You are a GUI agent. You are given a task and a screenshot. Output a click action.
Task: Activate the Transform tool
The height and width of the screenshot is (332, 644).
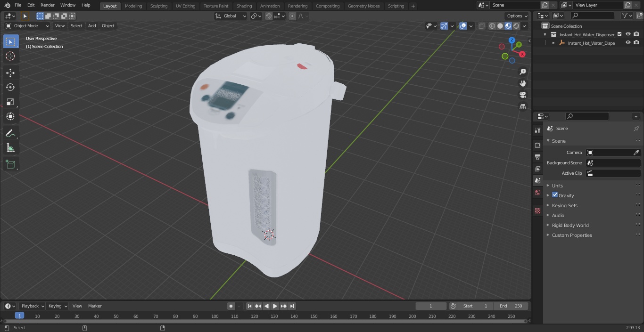coord(10,116)
